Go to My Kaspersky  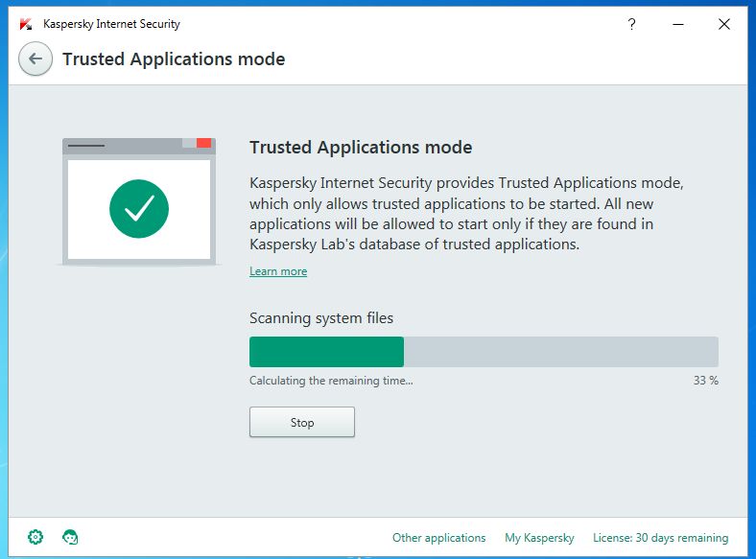pyautogui.click(x=539, y=538)
